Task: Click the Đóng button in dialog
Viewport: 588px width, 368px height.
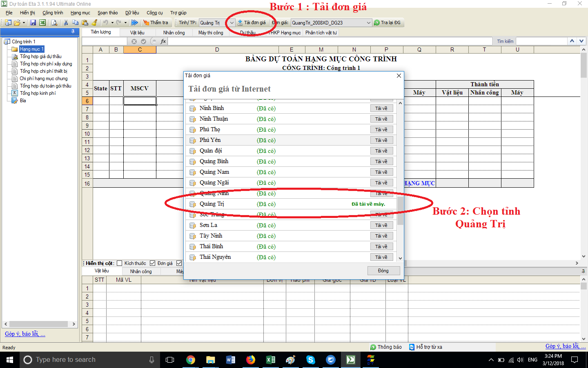Action: (x=383, y=271)
